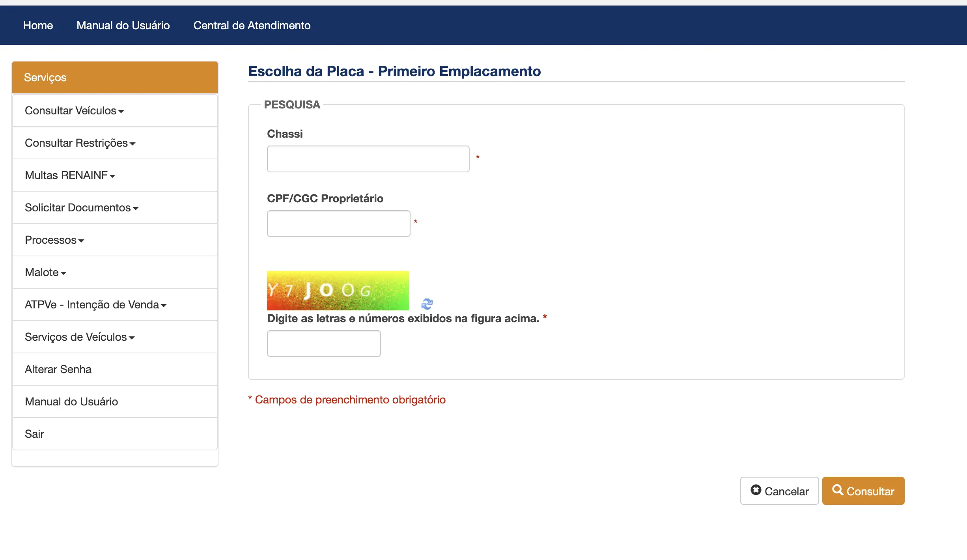Click Sair to log out
The image size is (967, 560).
[34, 434]
